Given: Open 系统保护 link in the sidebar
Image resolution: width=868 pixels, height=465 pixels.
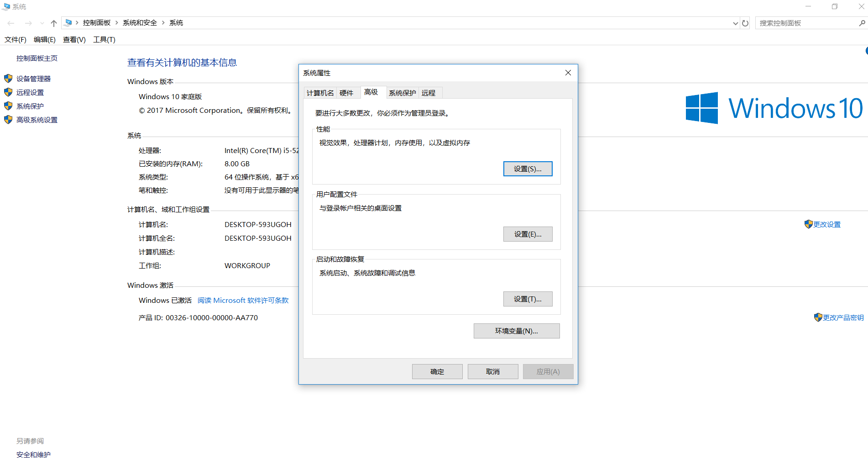Looking at the screenshot, I should coord(30,106).
